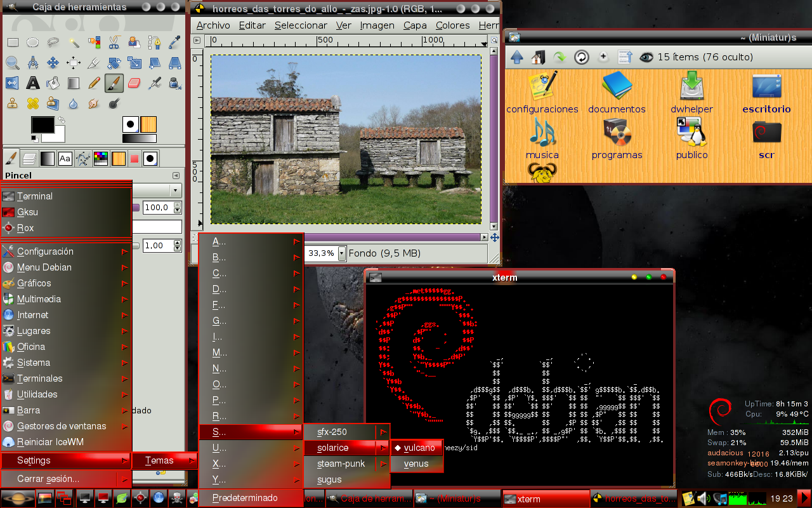This screenshot has height=508, width=812.
Task: Open the zoom percentage dropdown in GIMP
Action: [x=343, y=253]
